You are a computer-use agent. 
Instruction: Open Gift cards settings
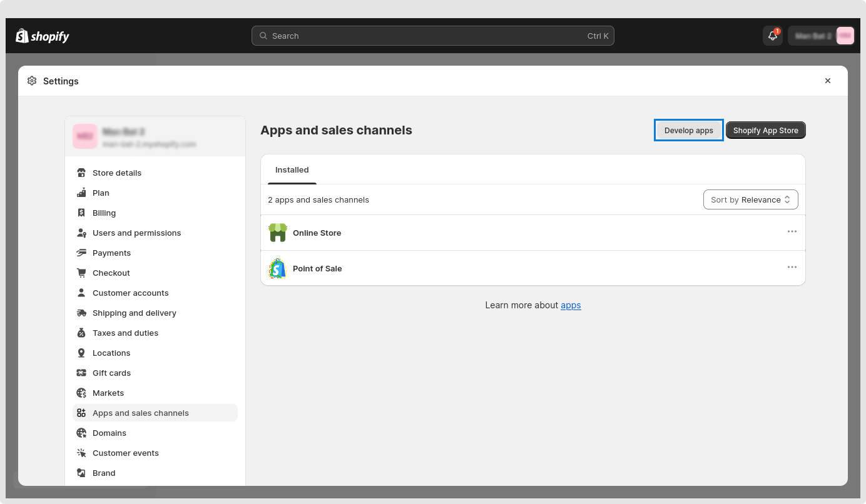point(155,373)
